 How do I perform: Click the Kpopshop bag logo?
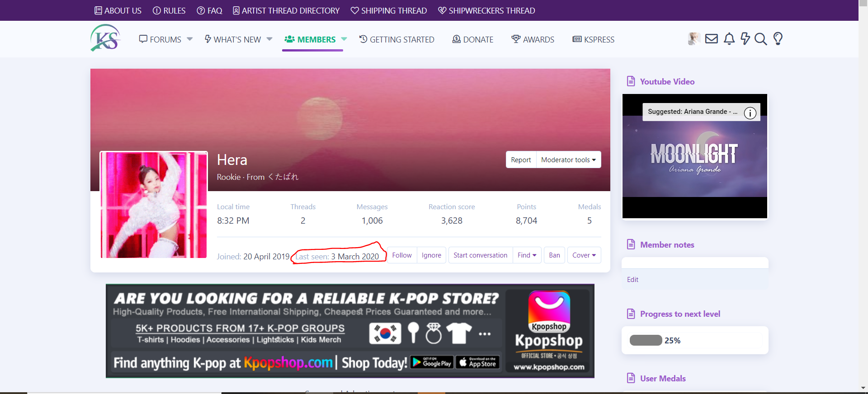pos(549,311)
